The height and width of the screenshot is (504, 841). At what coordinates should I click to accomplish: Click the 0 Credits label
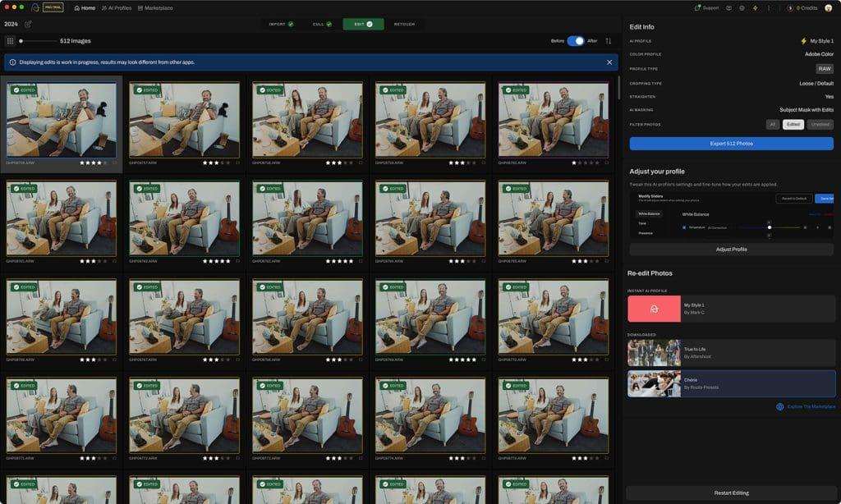coord(807,8)
